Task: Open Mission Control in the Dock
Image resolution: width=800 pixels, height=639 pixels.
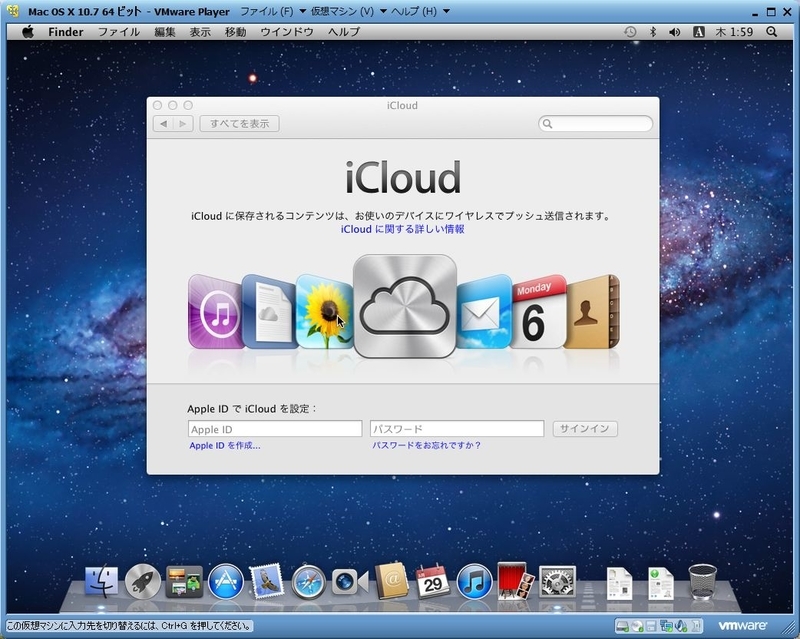Action: coord(184,581)
